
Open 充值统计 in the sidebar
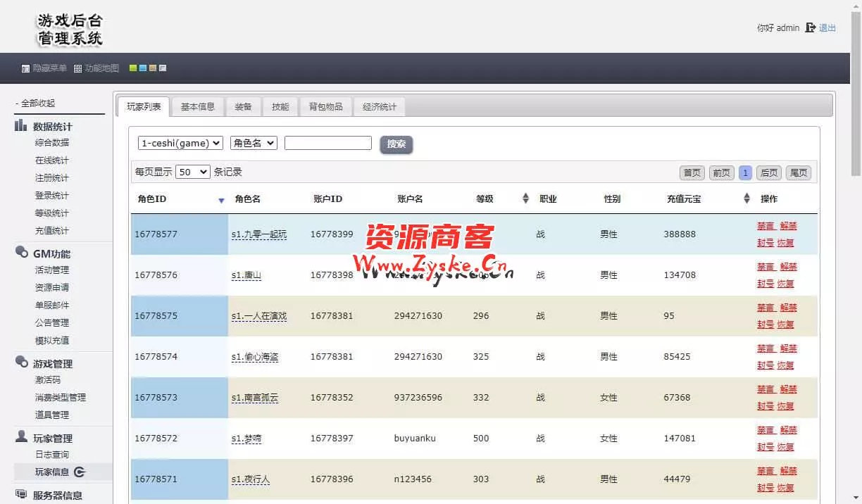tap(52, 231)
